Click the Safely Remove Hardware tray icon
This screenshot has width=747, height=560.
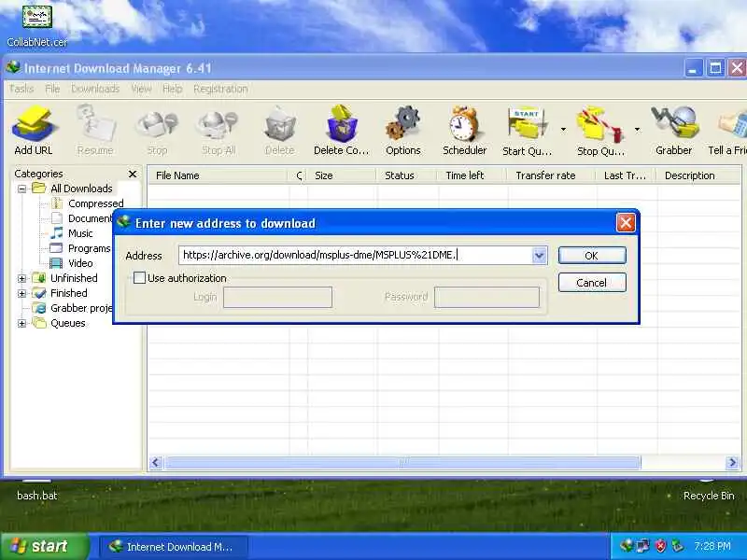pyautogui.click(x=677, y=546)
